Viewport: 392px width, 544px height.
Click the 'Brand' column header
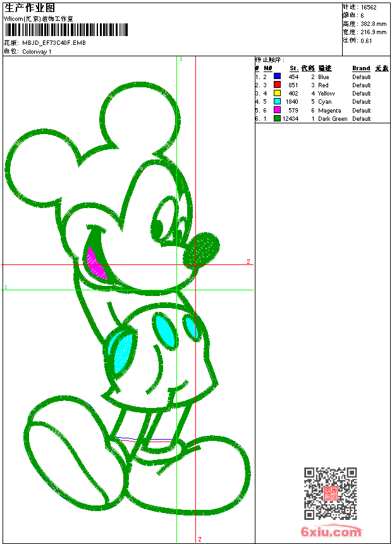pyautogui.click(x=361, y=68)
